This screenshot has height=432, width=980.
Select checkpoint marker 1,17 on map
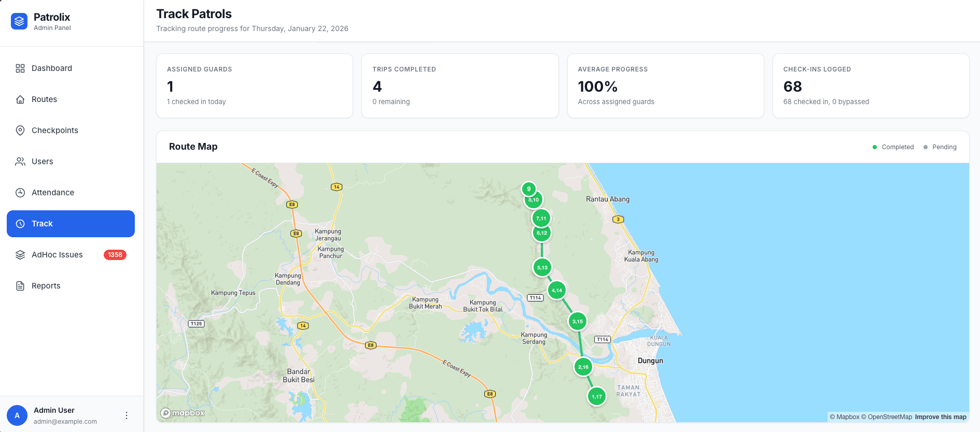click(x=597, y=397)
